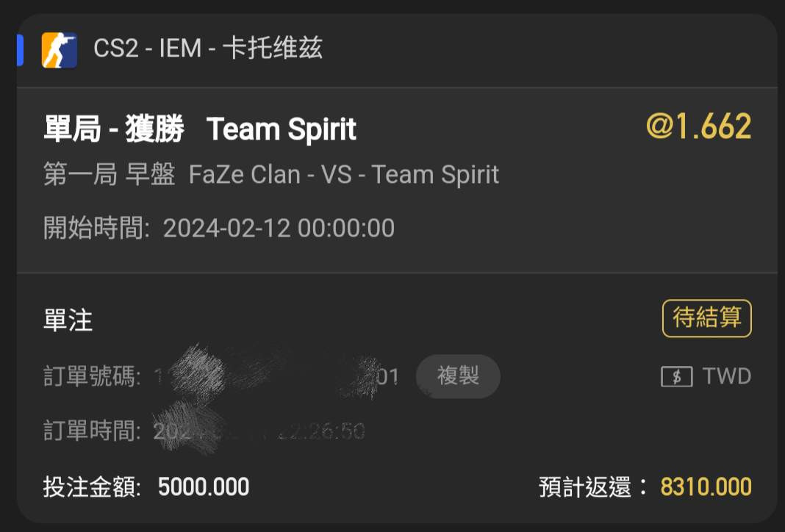Click the @1.662 odds value
This screenshot has height=532, width=785.
pos(699,126)
